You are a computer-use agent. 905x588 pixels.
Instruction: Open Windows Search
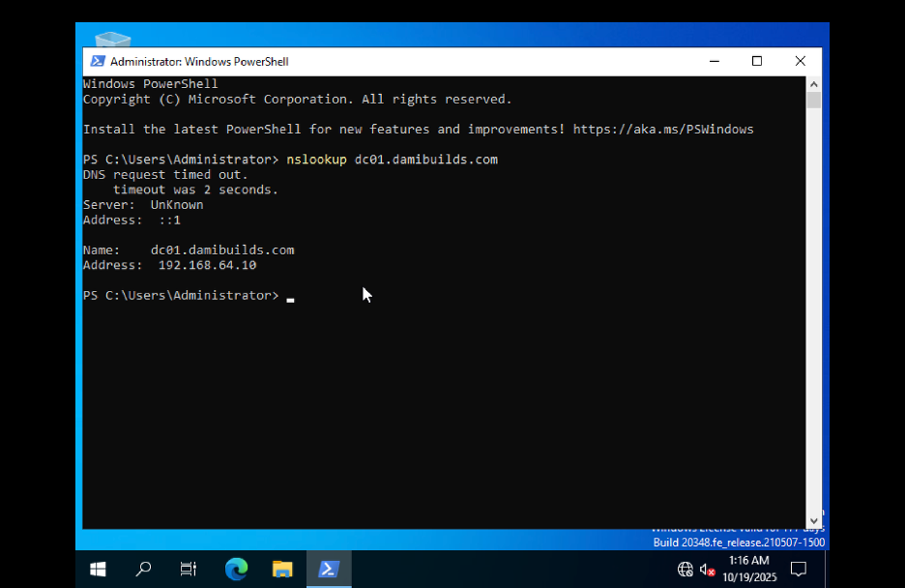coord(142,569)
